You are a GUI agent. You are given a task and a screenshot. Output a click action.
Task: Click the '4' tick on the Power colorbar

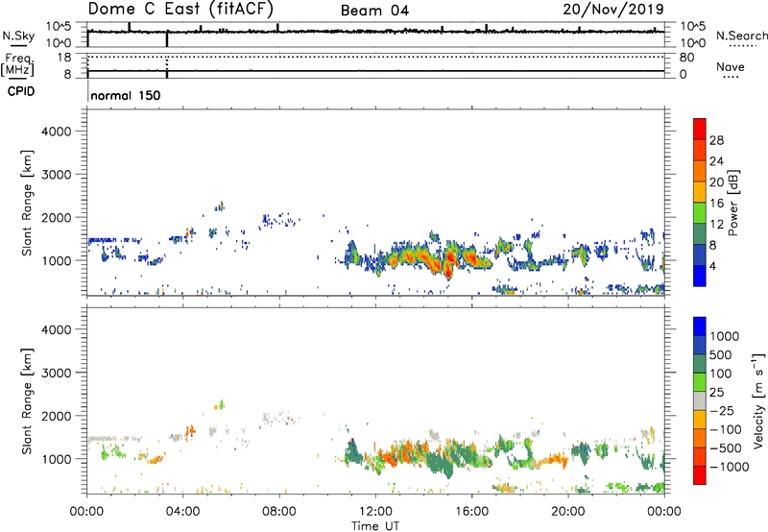(x=712, y=266)
